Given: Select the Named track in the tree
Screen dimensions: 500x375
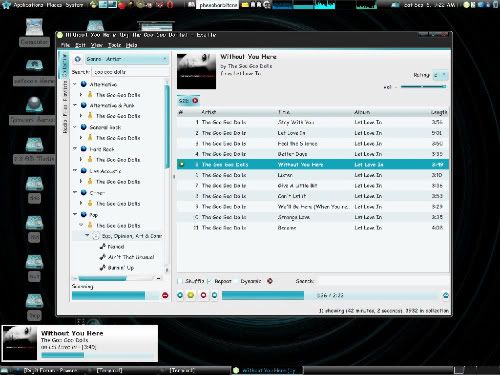Looking at the screenshot, I should click(x=116, y=247).
